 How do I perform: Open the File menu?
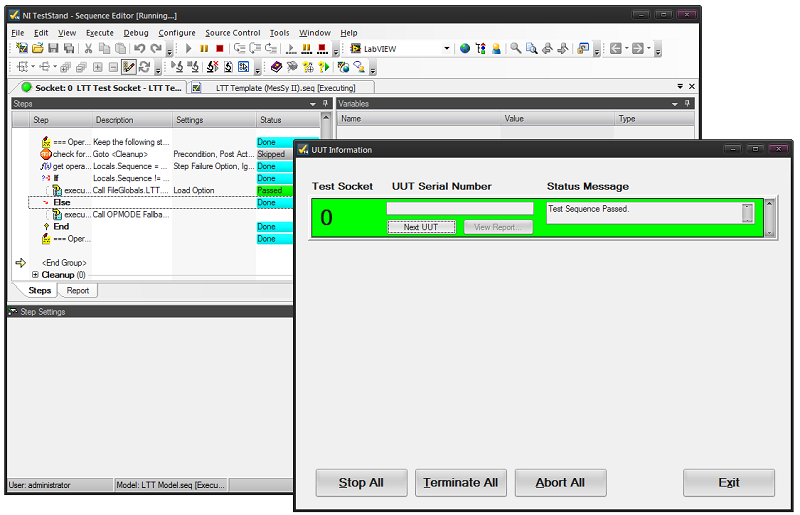[18, 33]
